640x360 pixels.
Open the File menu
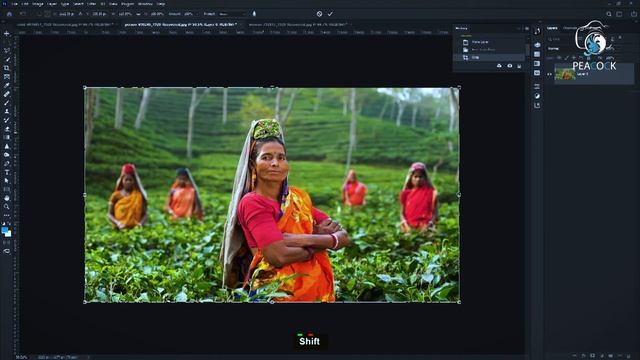(14, 4)
